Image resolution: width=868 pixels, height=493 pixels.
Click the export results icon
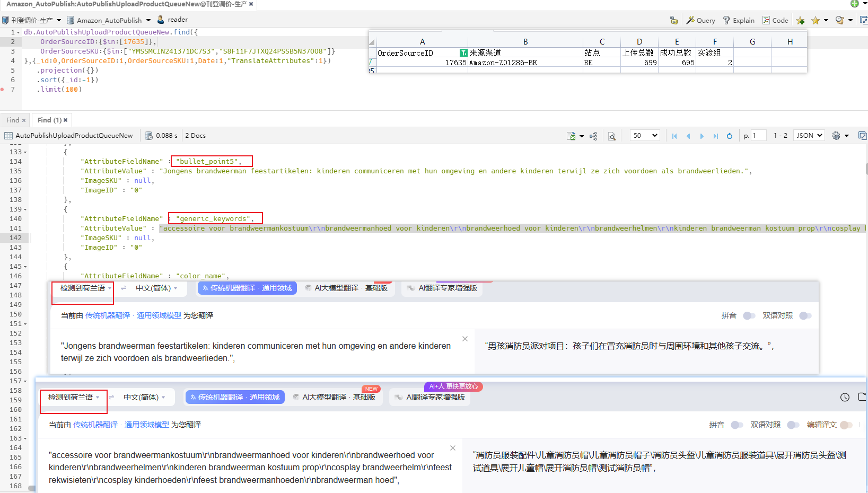coord(571,136)
